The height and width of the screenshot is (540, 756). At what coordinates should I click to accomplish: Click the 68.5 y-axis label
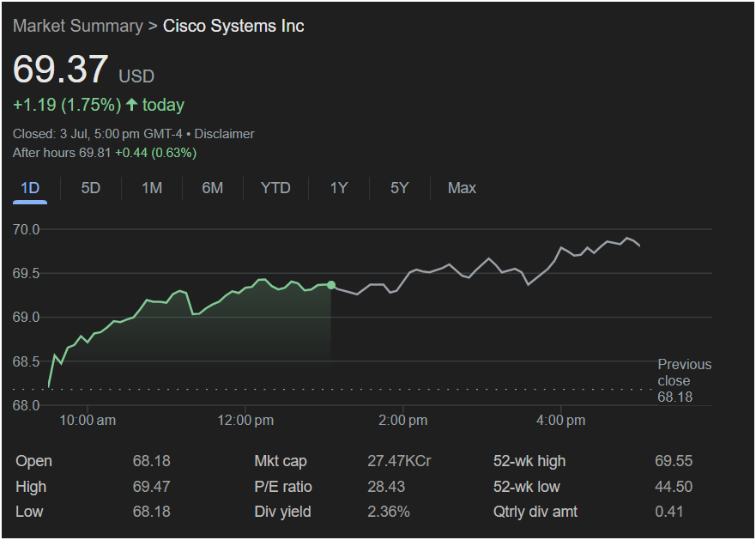point(27,361)
